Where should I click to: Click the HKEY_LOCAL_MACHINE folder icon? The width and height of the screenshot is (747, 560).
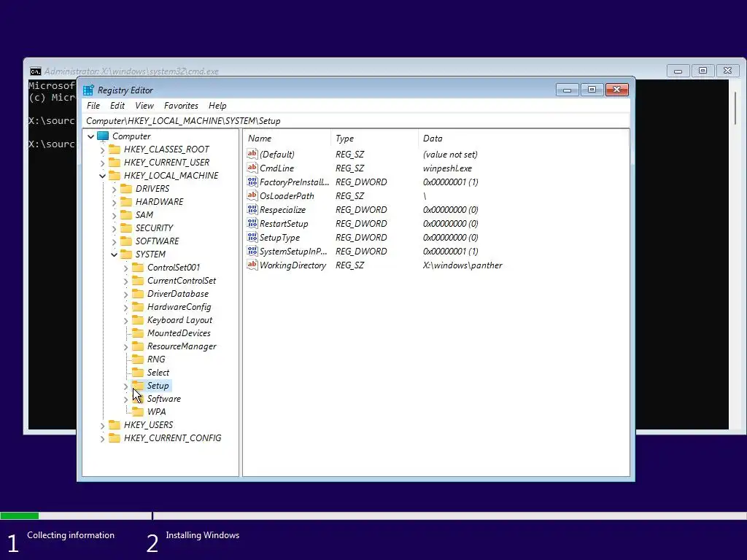coord(115,176)
